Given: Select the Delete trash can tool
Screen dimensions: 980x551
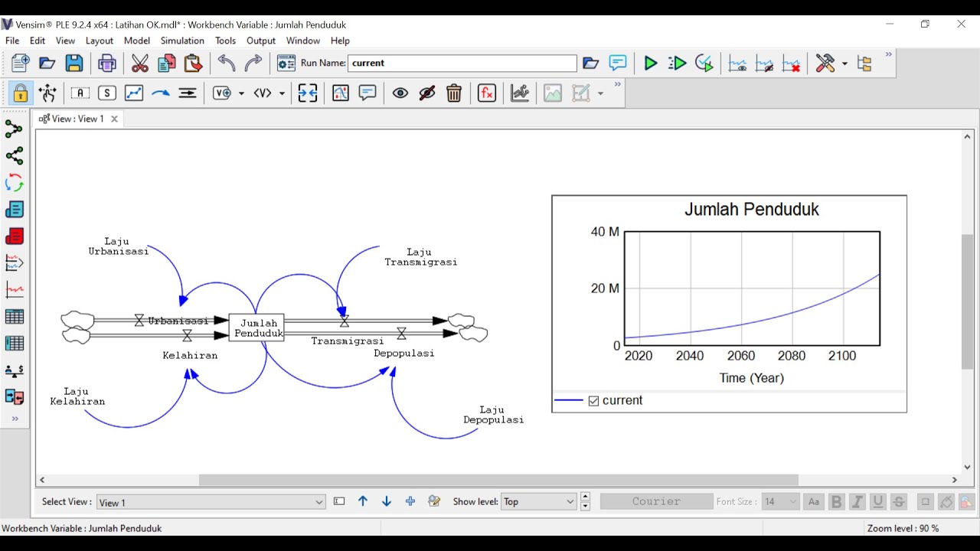Looking at the screenshot, I should point(454,93).
